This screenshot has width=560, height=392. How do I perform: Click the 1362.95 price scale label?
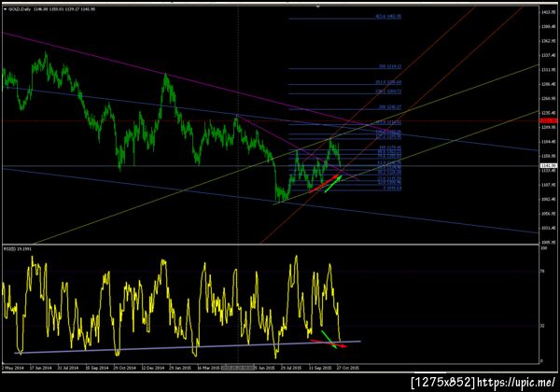[548, 41]
